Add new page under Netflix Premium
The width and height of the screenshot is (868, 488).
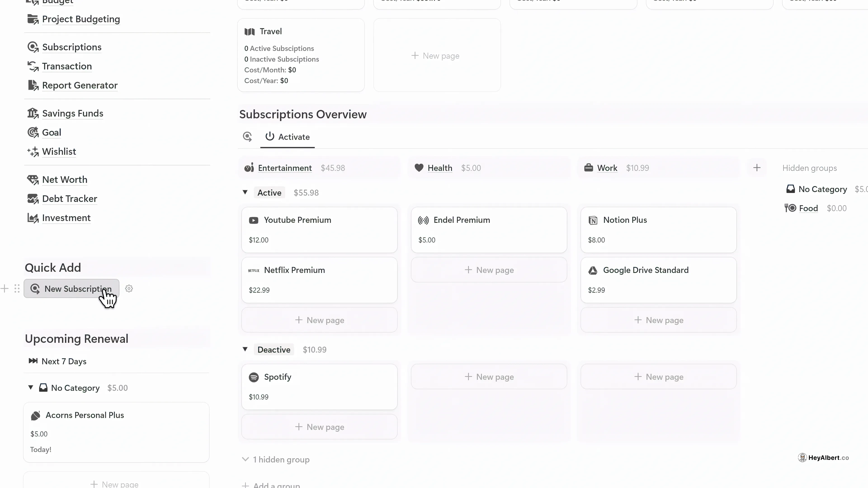point(319,320)
